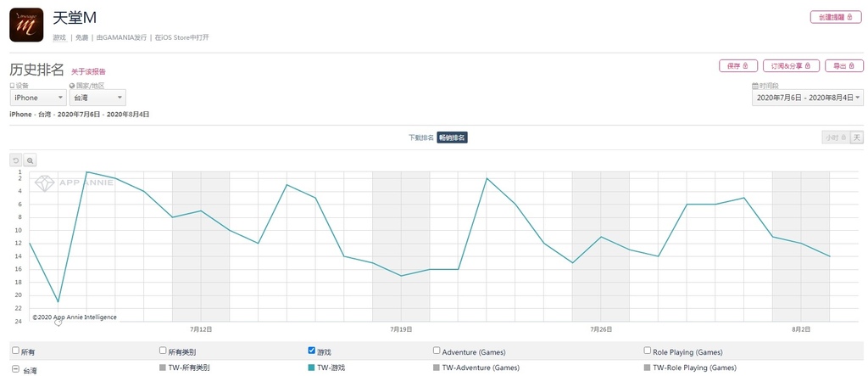
Task: Collapse the 台湾 row minus icon
Action: pyautogui.click(x=15, y=369)
